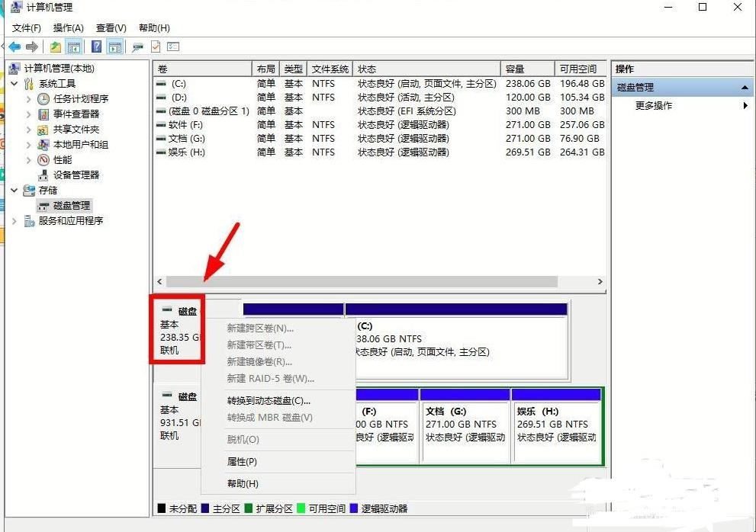Screen dimensions: 756x532
Task: Select the 共享文件夹 icon
Action: pos(43,130)
